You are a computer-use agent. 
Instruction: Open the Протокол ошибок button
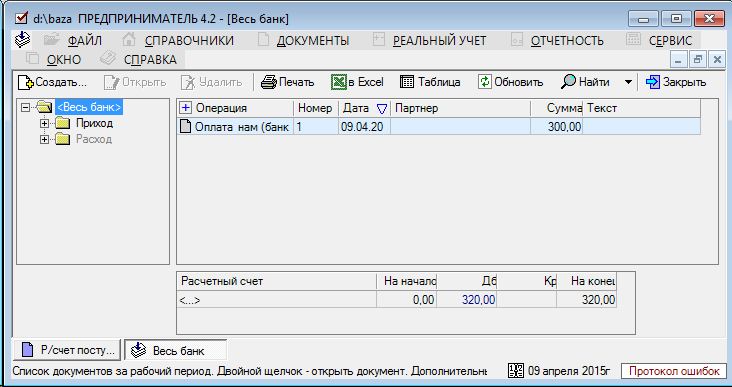coord(674,372)
